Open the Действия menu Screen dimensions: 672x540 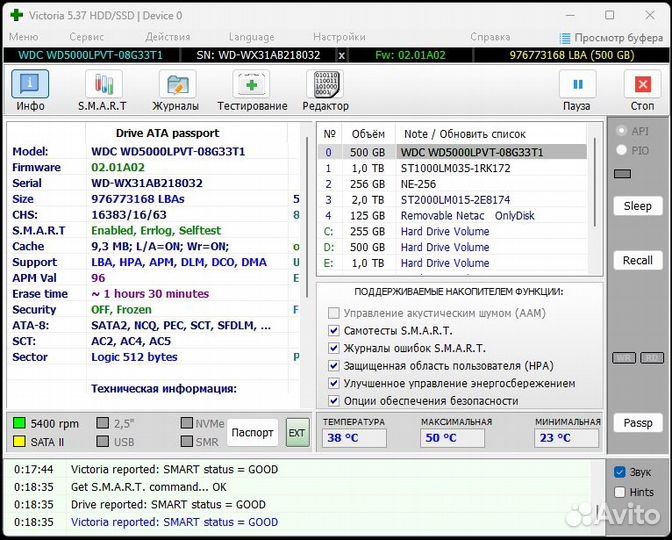pos(168,37)
